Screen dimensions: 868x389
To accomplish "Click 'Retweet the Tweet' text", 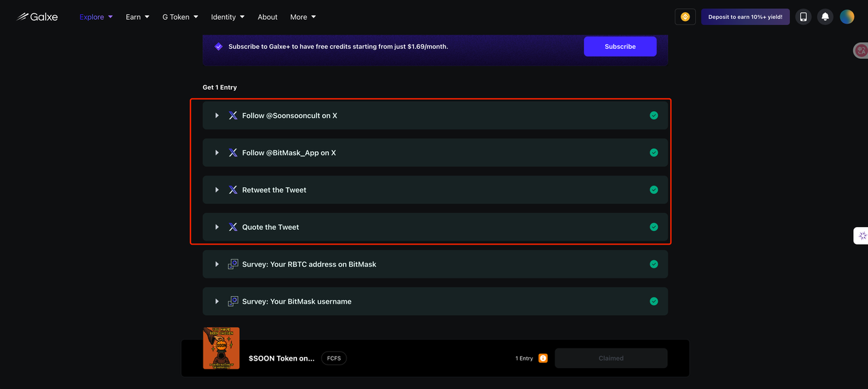I will tap(274, 190).
